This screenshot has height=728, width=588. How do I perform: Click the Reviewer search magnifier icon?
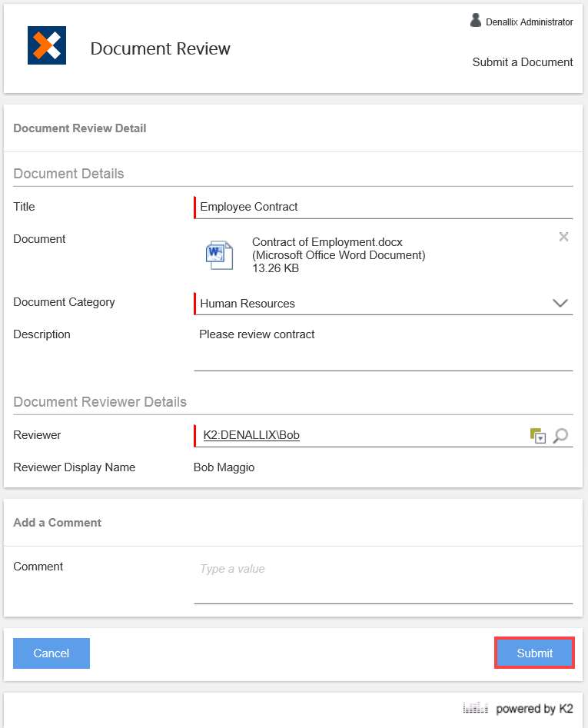561,436
